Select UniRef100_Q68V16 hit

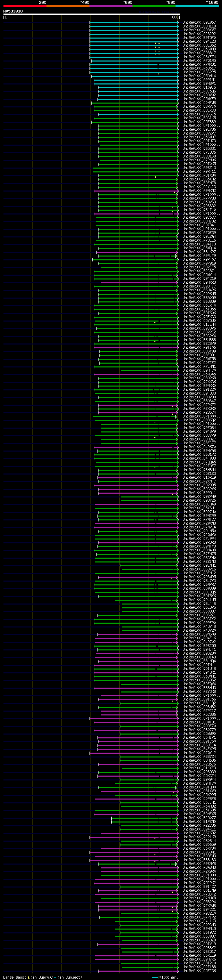coord(199,569)
